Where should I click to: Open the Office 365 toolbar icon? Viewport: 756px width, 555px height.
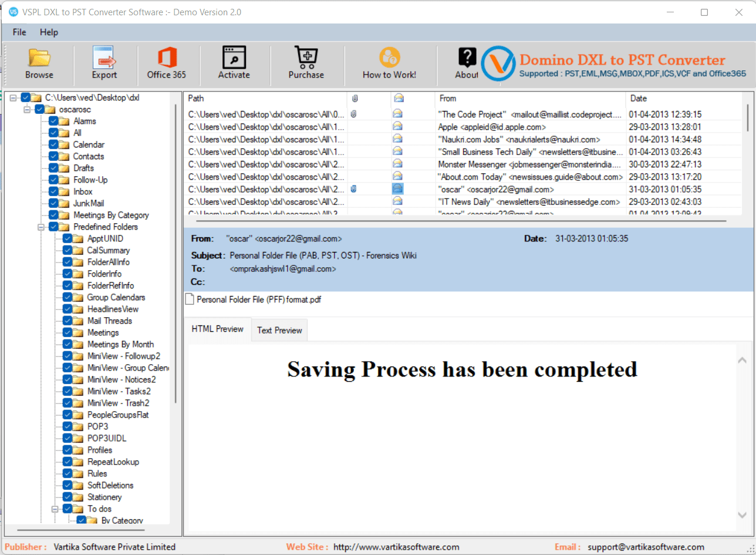click(x=167, y=58)
